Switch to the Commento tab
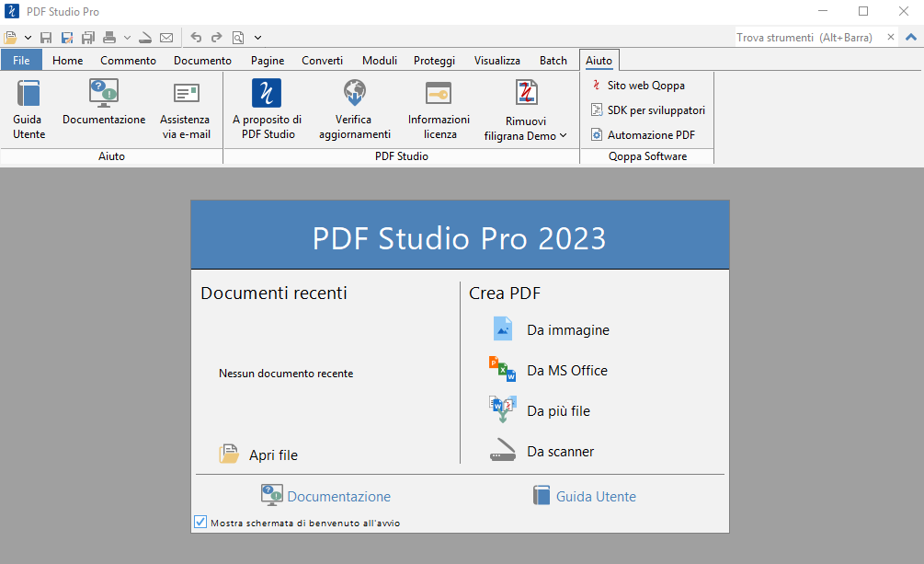The image size is (924, 564). (128, 60)
